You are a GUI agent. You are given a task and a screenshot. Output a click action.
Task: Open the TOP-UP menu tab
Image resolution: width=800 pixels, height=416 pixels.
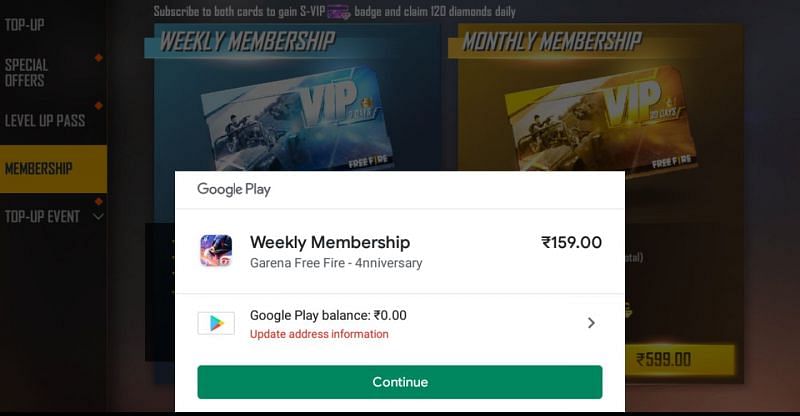pyautogui.click(x=24, y=25)
